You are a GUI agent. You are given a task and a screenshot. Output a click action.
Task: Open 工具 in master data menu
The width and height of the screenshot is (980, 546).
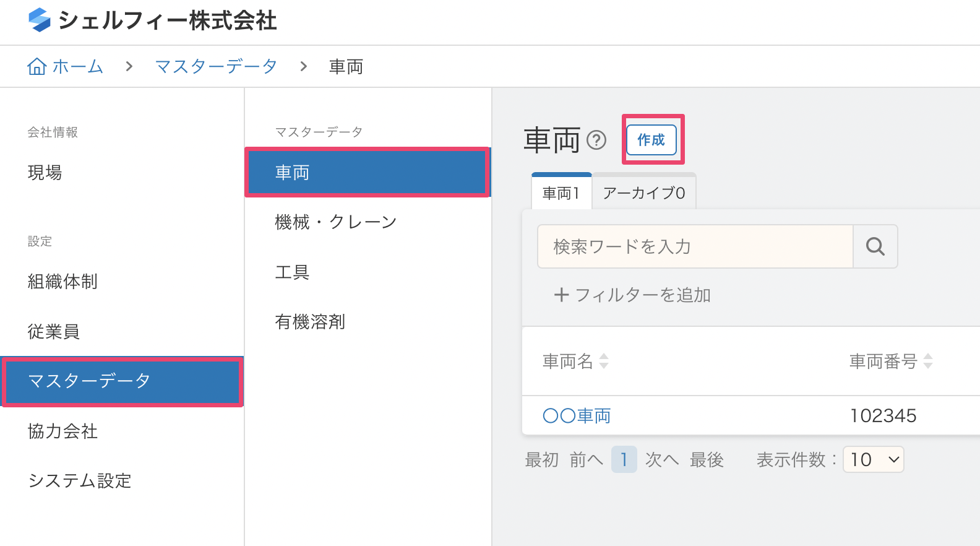point(292,272)
